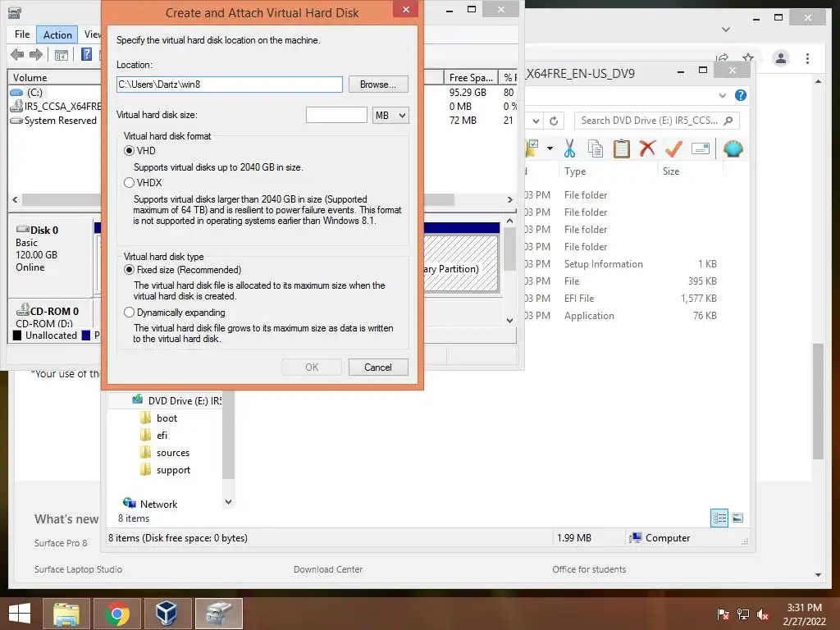Viewport: 840px width, 630px height.
Task: Click the Location path input field
Action: click(230, 84)
